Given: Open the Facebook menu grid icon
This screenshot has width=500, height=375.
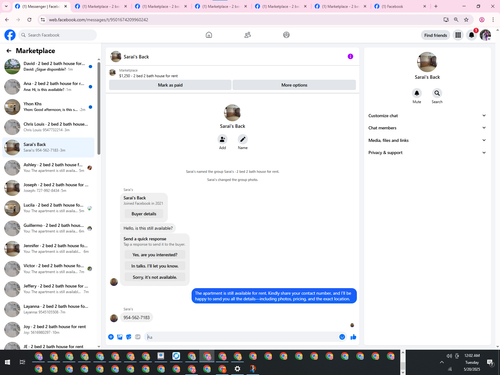Looking at the screenshot, I should [458, 35].
